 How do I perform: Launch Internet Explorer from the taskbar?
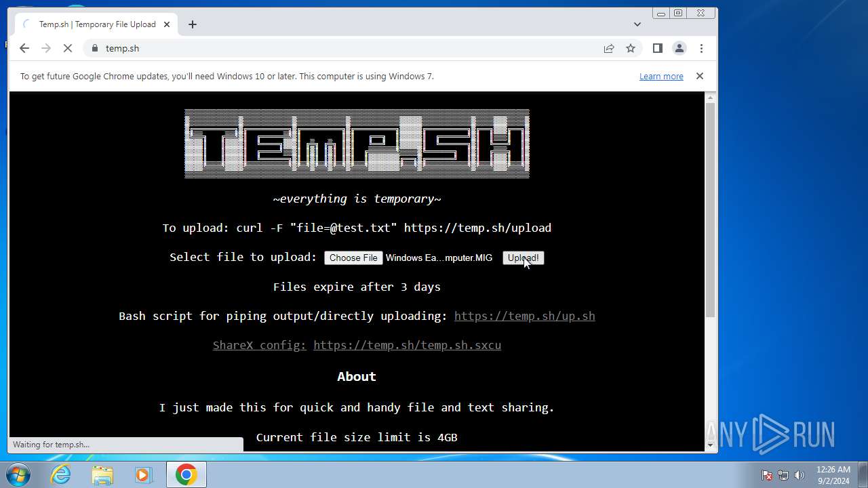[61, 474]
